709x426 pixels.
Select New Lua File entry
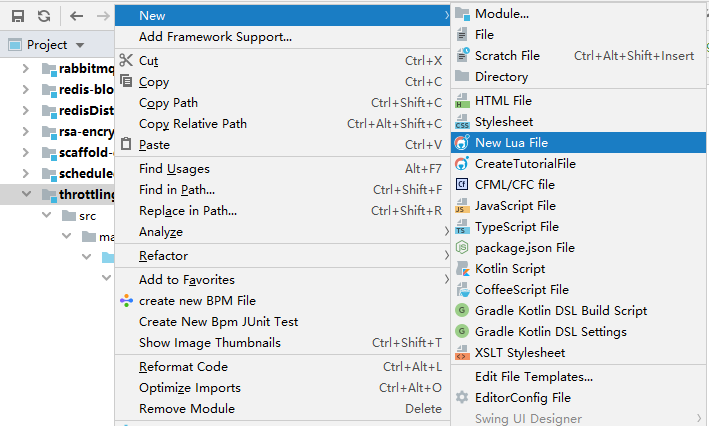(511, 143)
